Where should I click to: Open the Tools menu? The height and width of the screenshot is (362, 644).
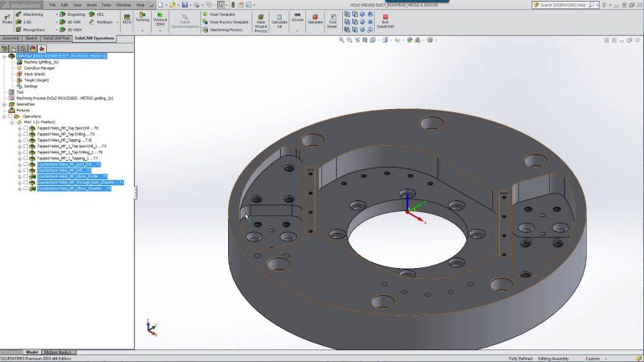point(105,4)
